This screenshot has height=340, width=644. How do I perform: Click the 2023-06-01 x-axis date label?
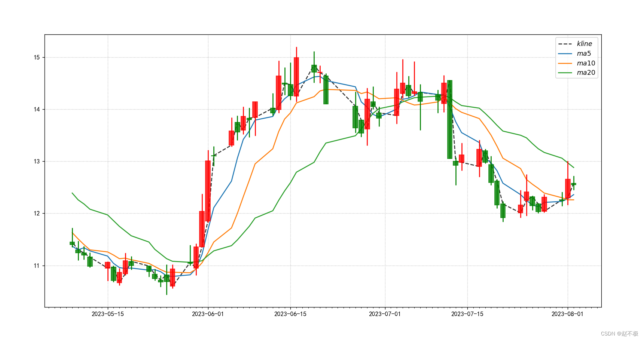pos(208,314)
